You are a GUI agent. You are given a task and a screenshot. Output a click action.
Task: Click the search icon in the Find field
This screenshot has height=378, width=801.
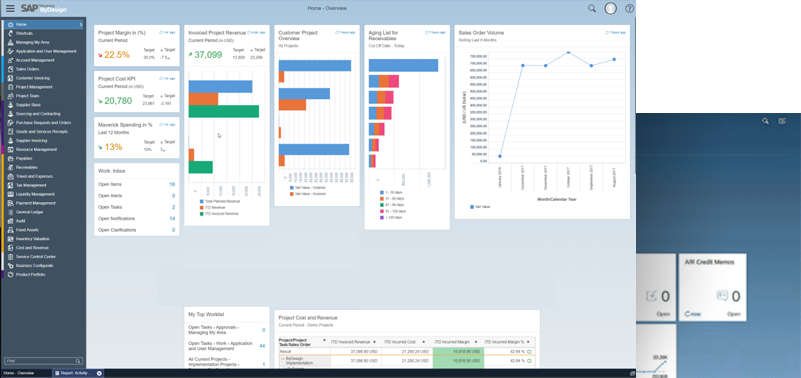click(x=78, y=361)
